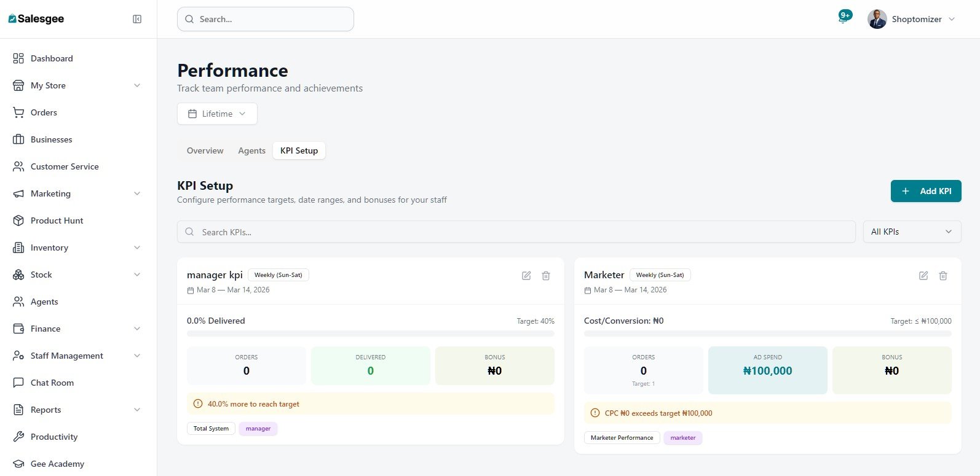Click '40.0% more to reach target' notice
The image size is (980, 476).
pos(371,404)
